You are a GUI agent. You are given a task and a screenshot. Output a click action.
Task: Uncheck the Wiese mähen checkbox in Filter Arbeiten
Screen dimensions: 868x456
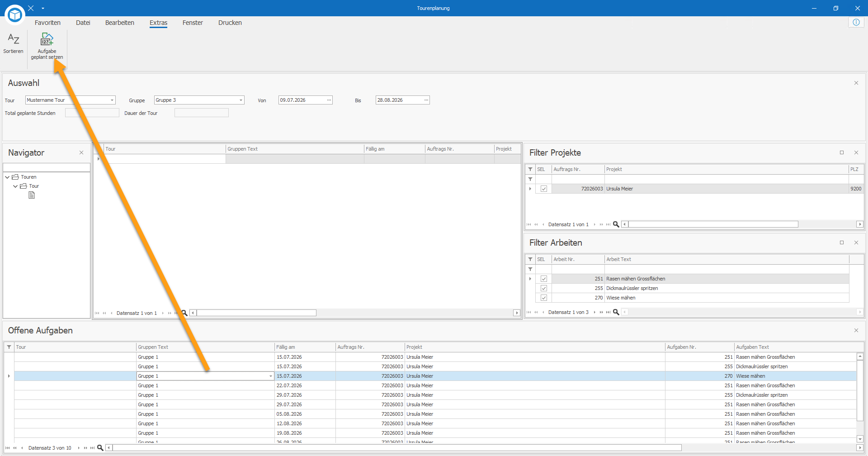pos(544,298)
